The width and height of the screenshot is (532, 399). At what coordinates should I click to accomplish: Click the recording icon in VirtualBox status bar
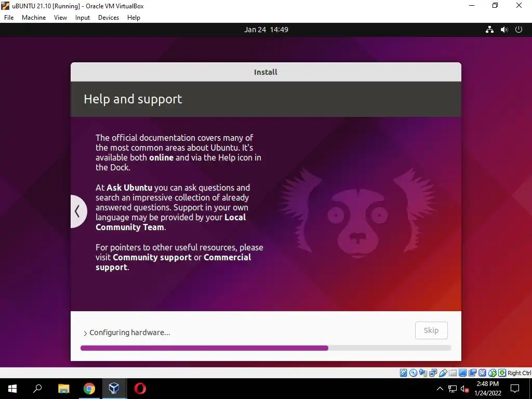click(x=472, y=373)
